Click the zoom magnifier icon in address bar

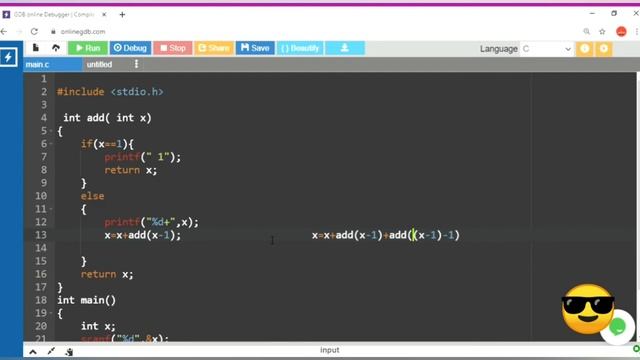[587, 31]
